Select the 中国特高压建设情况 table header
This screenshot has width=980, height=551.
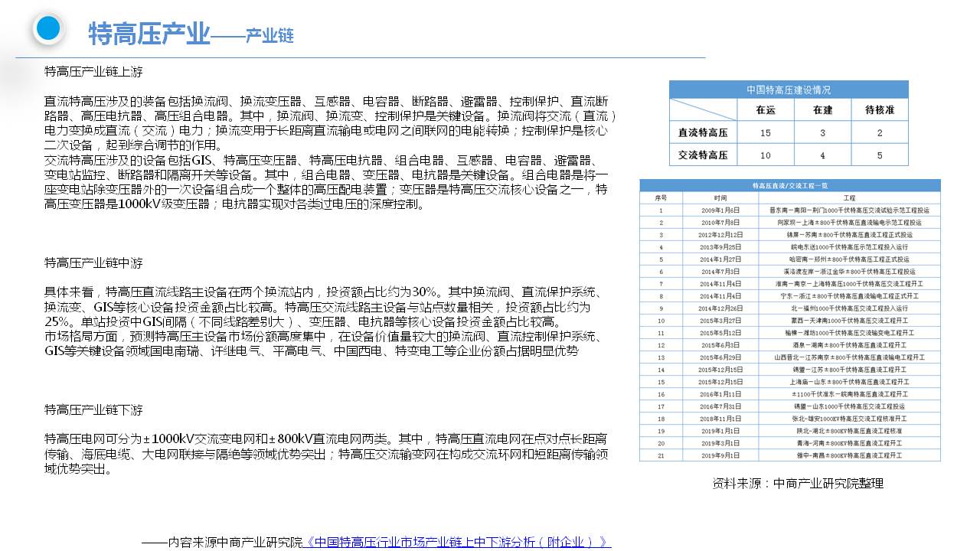coord(788,90)
